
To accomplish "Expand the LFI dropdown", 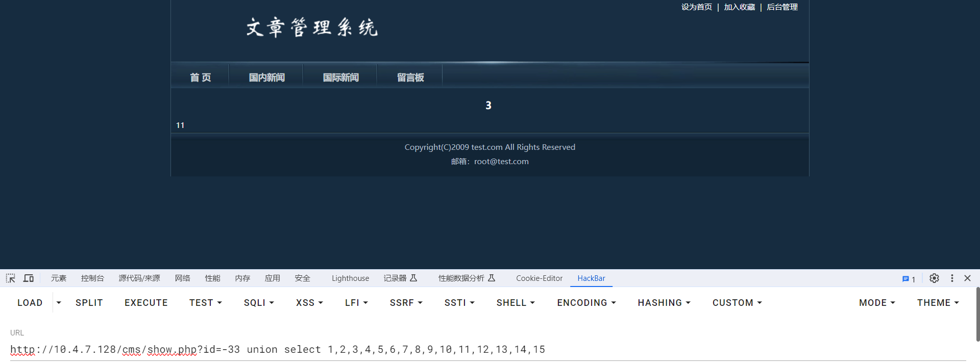I will click(356, 303).
